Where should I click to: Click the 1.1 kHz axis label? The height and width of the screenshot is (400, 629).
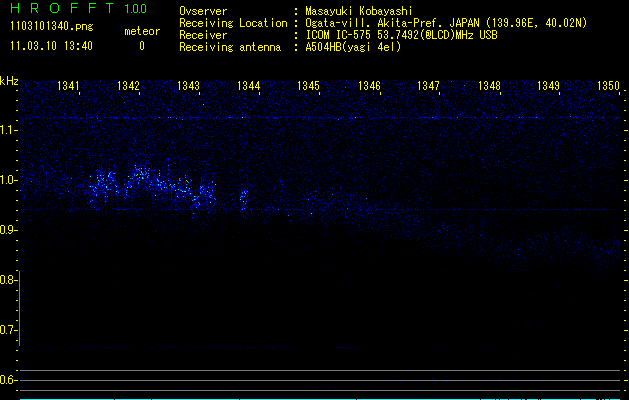(x=7, y=130)
